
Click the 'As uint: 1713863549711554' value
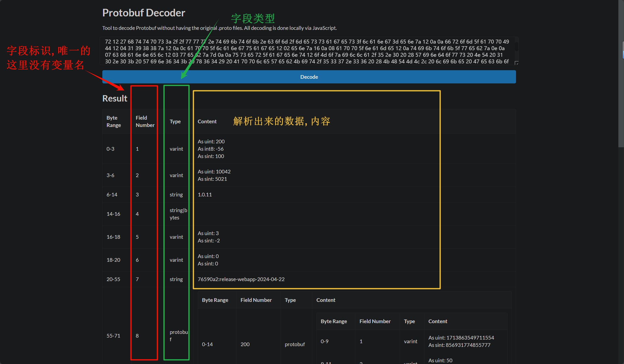[461, 338]
